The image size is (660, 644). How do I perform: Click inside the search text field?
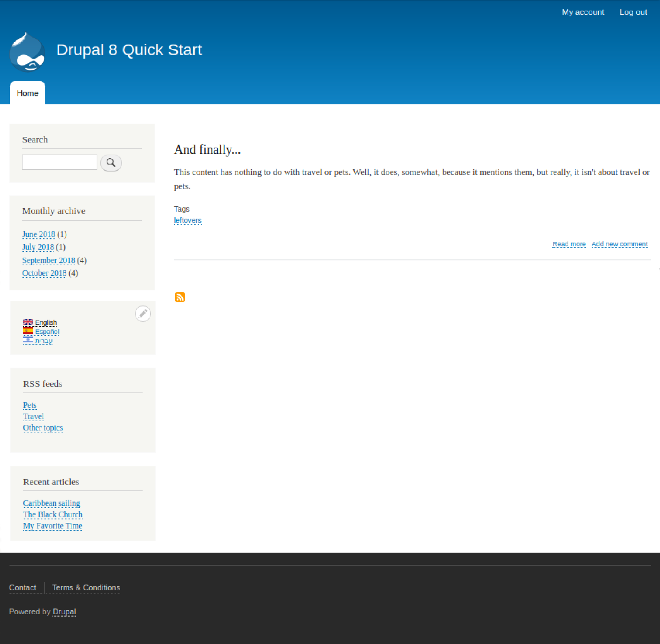pyautogui.click(x=60, y=162)
